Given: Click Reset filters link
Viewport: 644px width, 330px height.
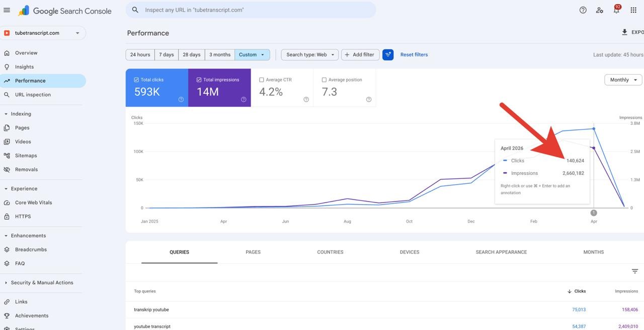Looking at the screenshot, I should pos(414,54).
